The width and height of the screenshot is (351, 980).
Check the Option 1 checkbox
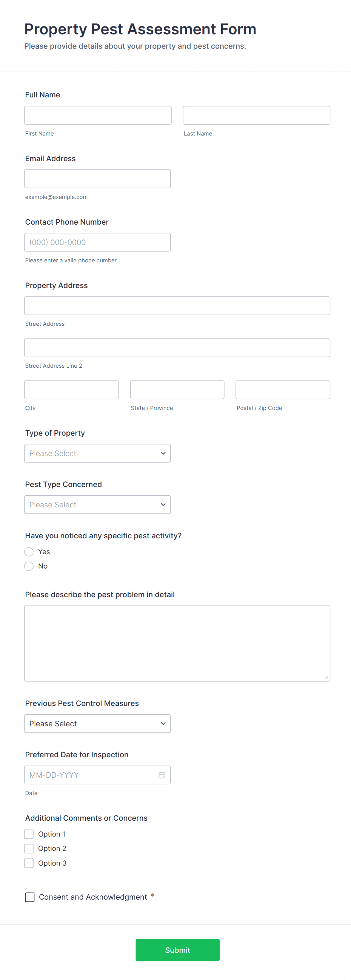pyautogui.click(x=29, y=834)
